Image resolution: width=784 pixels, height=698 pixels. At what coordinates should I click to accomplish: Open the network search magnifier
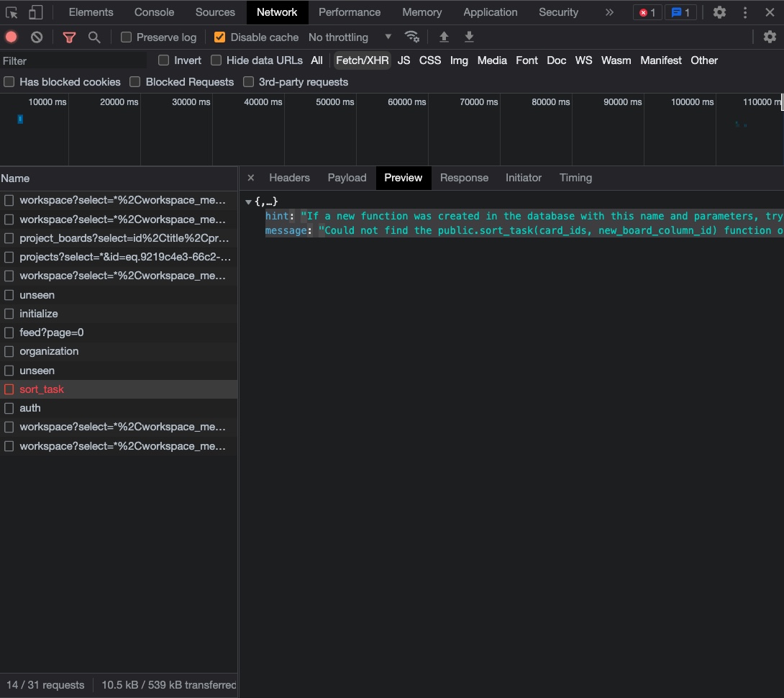pos(94,37)
